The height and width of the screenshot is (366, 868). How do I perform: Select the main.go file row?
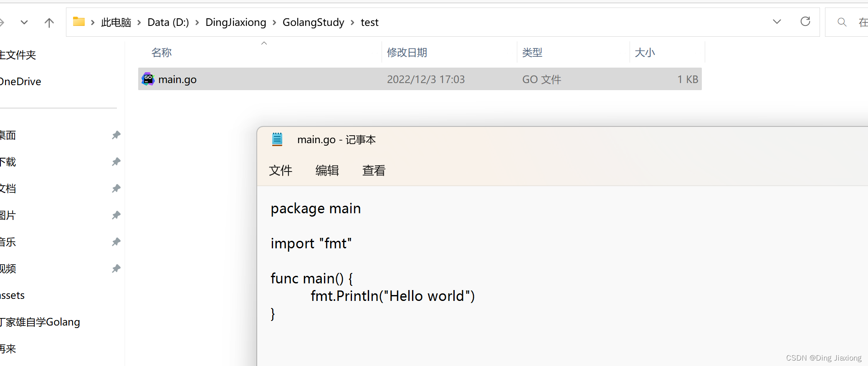(x=420, y=79)
